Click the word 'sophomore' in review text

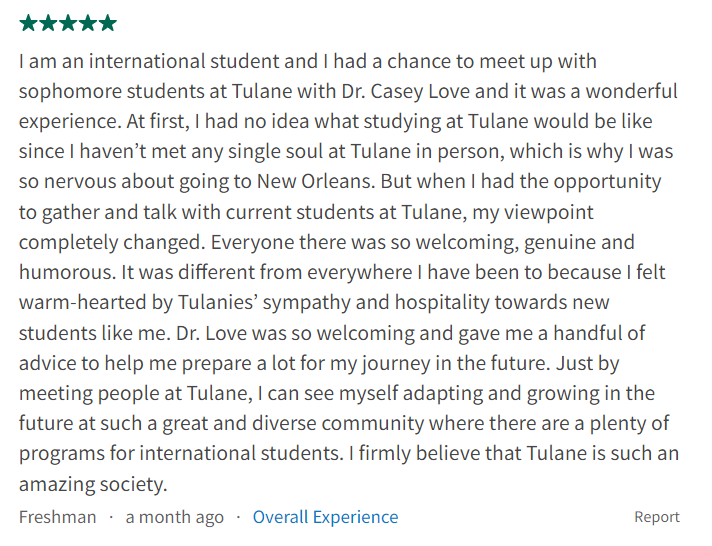pyautogui.click(x=69, y=92)
